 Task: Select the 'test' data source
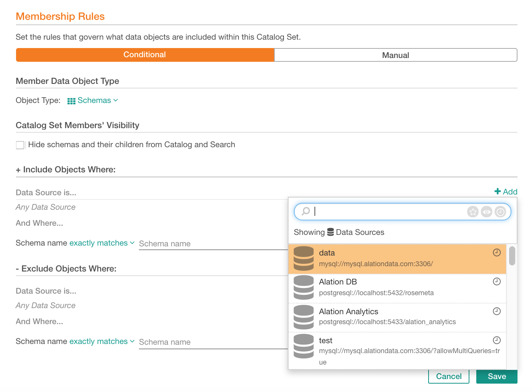[397, 351]
